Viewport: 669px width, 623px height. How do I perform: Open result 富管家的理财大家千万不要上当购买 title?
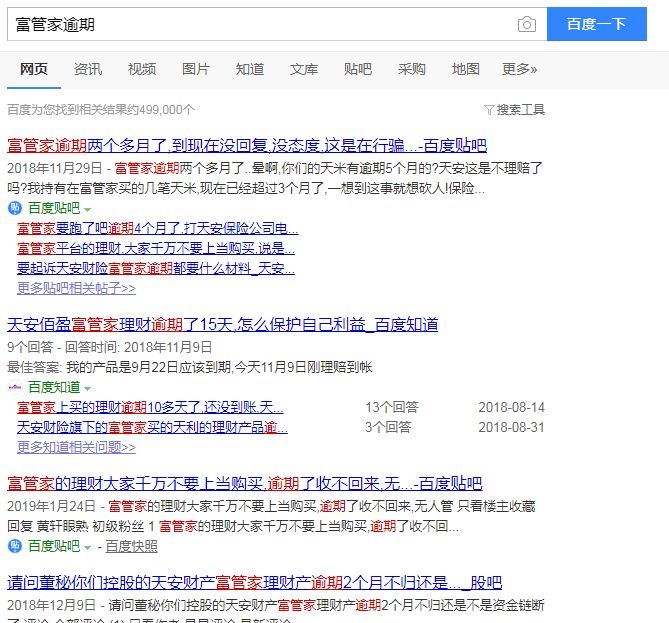(x=244, y=483)
